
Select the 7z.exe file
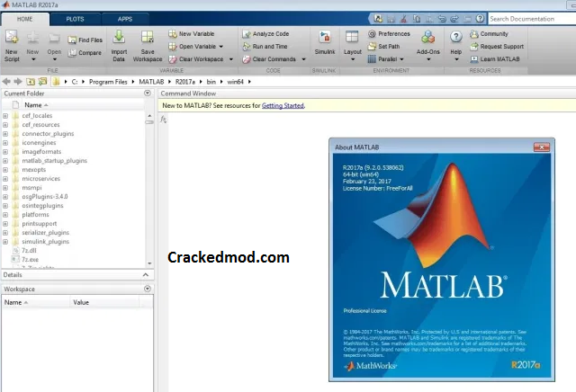[x=30, y=260]
